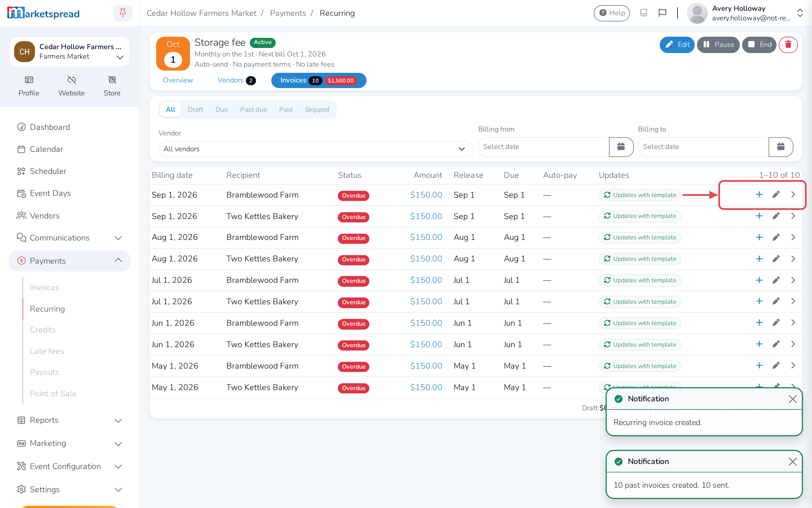Go to Payments breadcrumb link

(x=288, y=13)
